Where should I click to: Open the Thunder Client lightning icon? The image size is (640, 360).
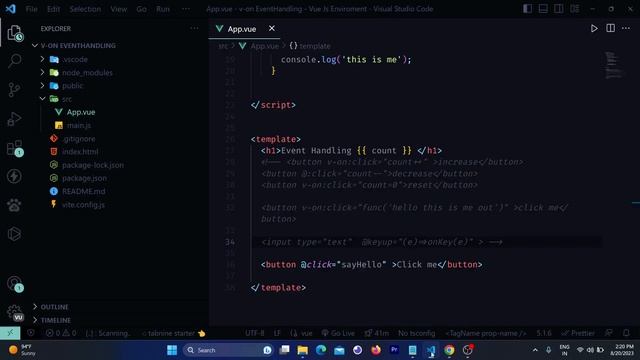[x=14, y=176]
